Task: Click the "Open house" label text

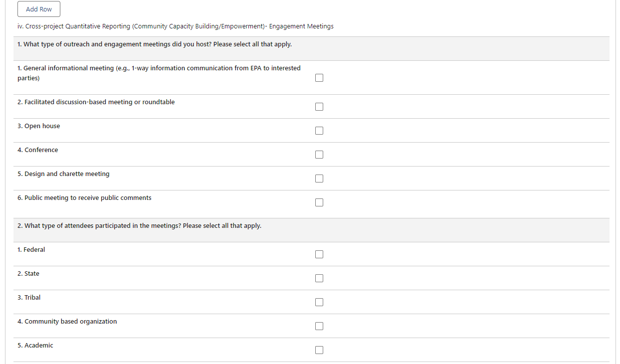Action: pos(39,126)
